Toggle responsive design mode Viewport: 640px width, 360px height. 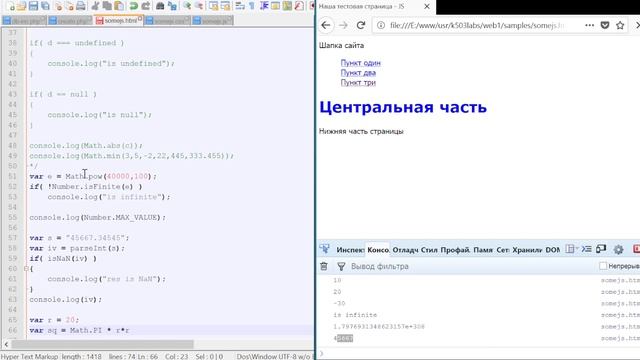pos(601,249)
